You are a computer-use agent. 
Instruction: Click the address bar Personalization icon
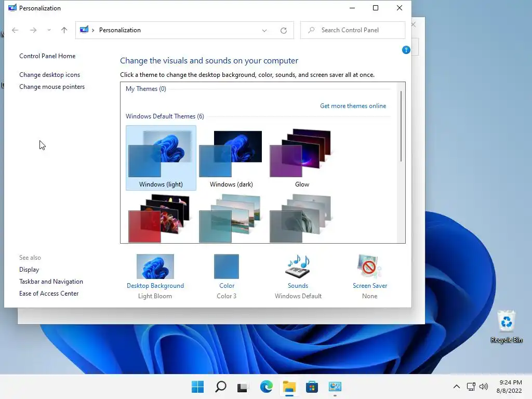point(84,30)
